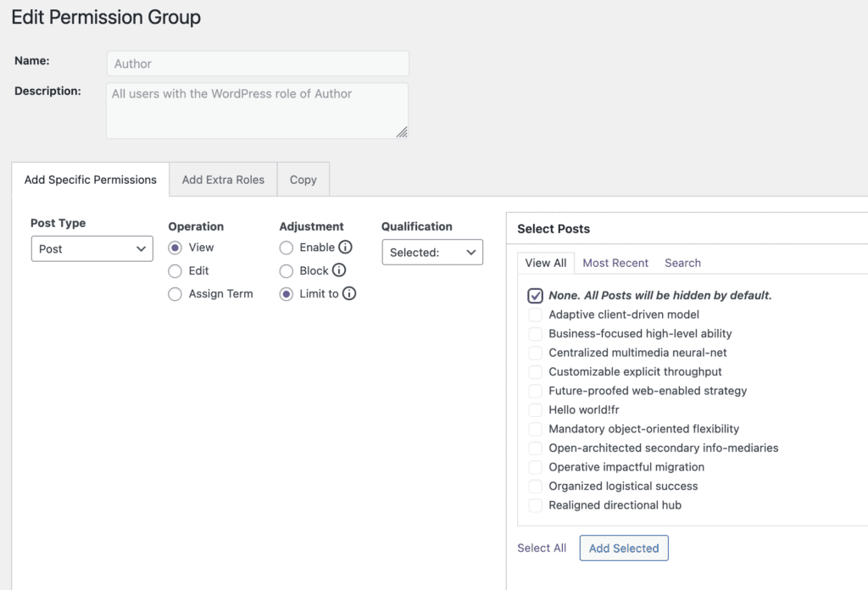
Task: Expand the Qualification dropdown
Action: click(432, 253)
